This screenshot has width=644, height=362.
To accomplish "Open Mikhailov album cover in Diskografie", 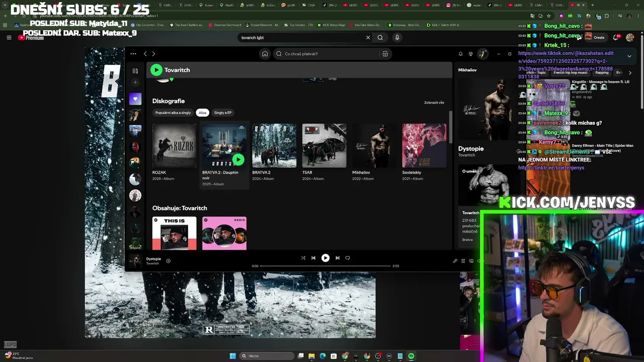I will pyautogui.click(x=374, y=146).
